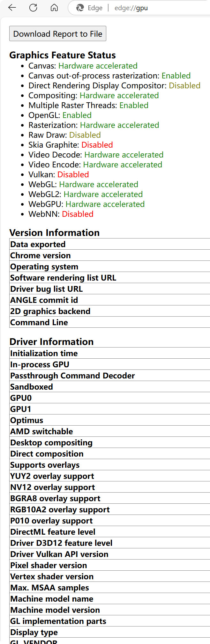210x644 pixels.
Task: Click the Direct composition row
Action: point(47,454)
